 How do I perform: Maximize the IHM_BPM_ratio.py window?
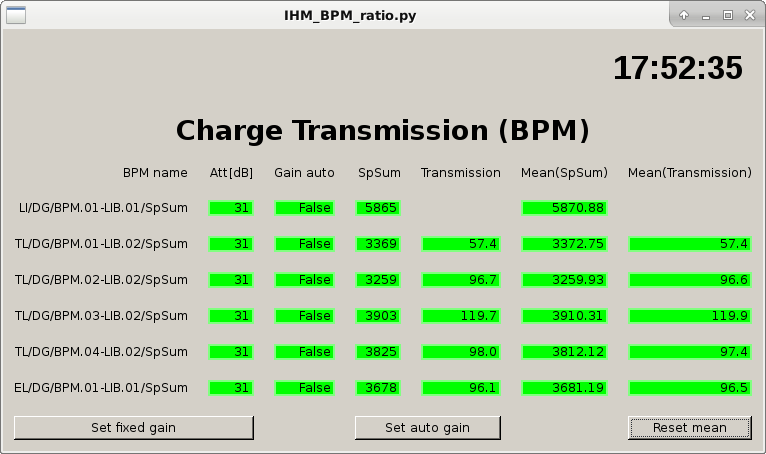click(728, 15)
